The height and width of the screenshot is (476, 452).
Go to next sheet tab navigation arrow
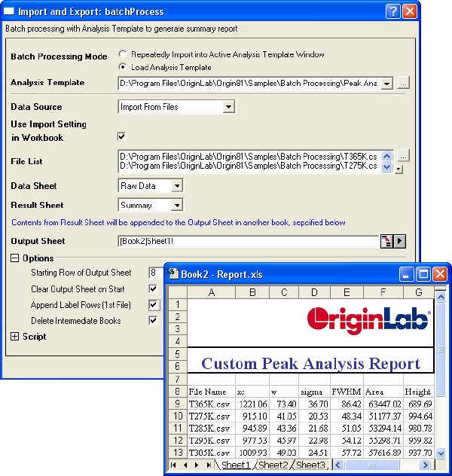tap(197, 465)
